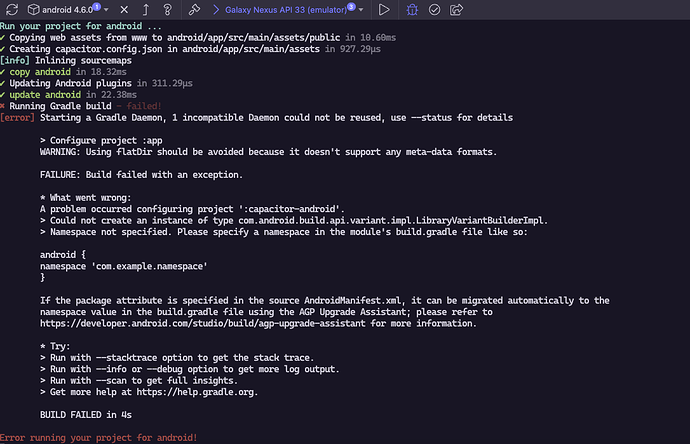Click namespace 'com.example.namespace' line
Image resolution: width=690 pixels, height=444 pixels.
124,266
